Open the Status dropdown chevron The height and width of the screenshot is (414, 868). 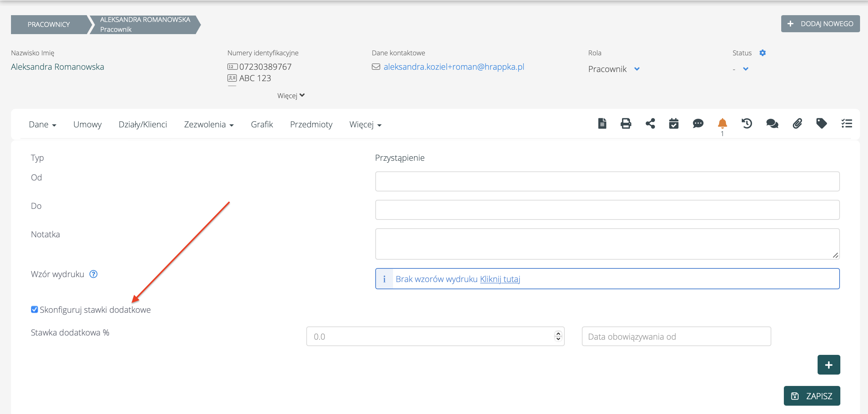746,69
